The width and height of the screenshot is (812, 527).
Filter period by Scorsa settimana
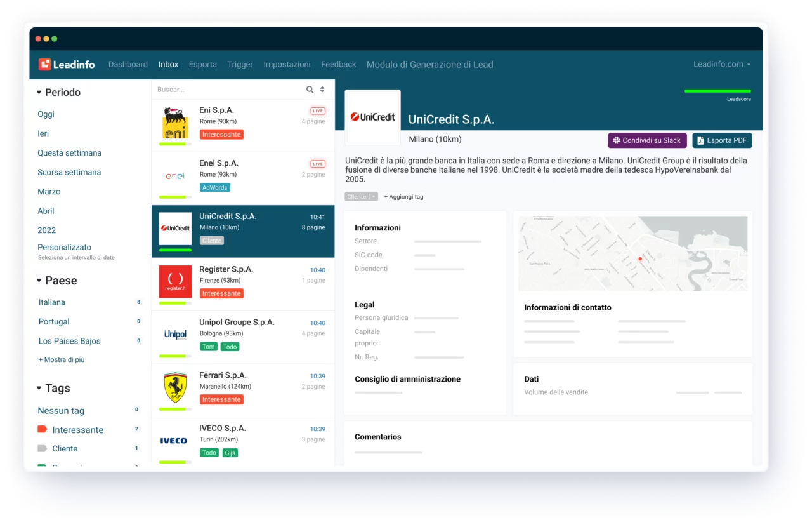tap(69, 172)
